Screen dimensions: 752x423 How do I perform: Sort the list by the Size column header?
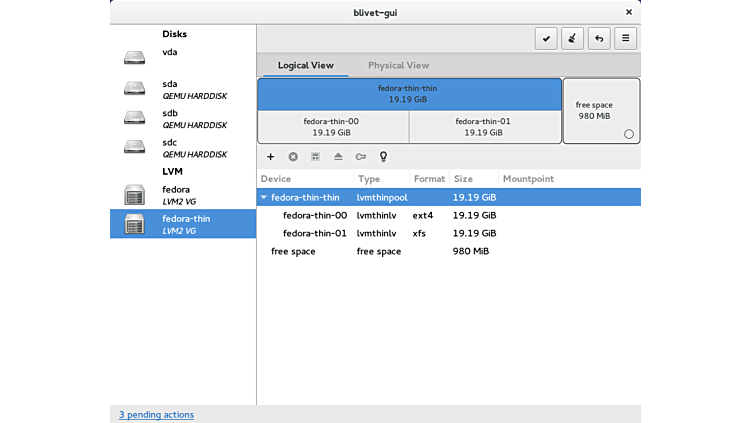(x=463, y=179)
